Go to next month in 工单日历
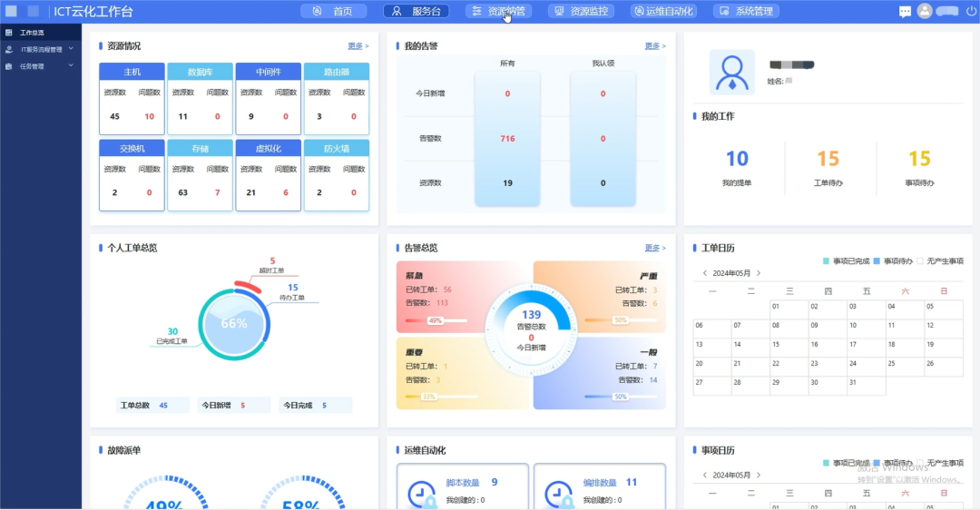The height and width of the screenshot is (510, 980). coord(759,273)
